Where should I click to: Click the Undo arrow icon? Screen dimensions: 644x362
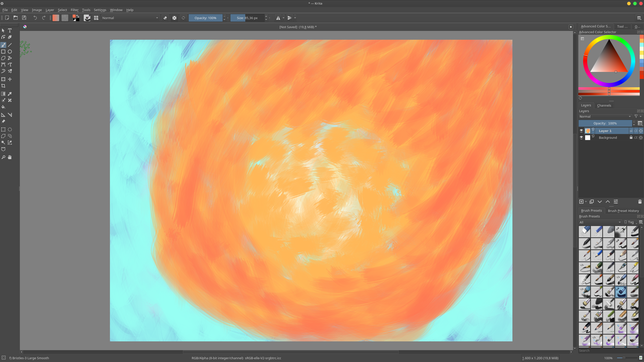(x=35, y=18)
